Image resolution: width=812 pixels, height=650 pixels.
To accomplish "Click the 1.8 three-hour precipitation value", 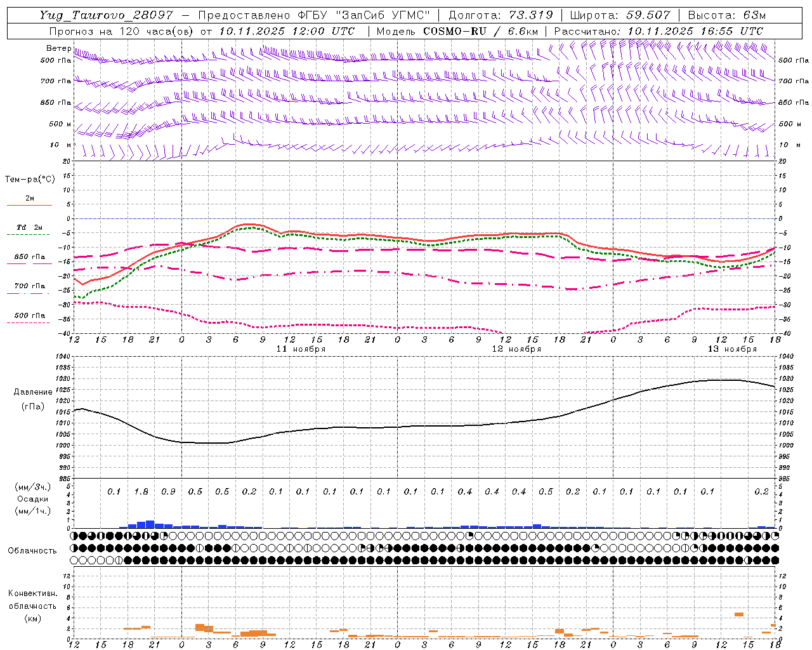I will click(x=141, y=491).
